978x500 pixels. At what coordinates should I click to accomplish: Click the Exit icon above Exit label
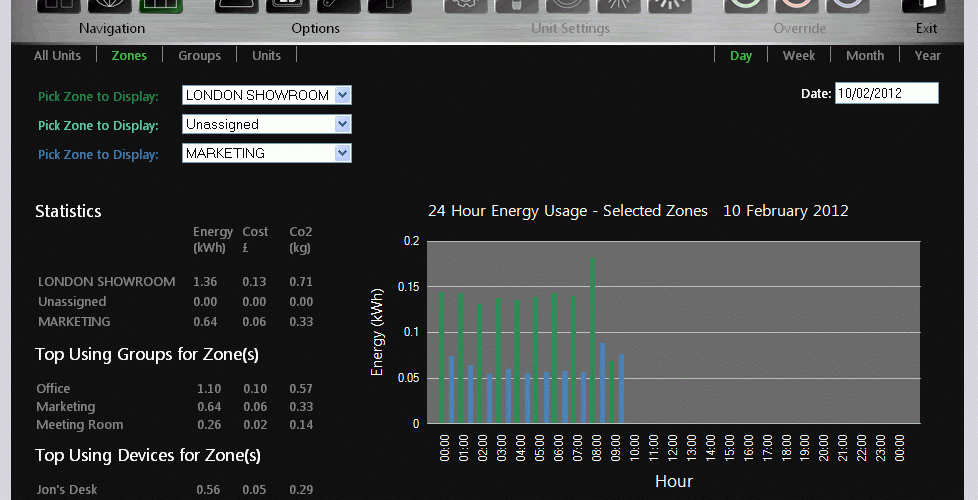[x=924, y=6]
